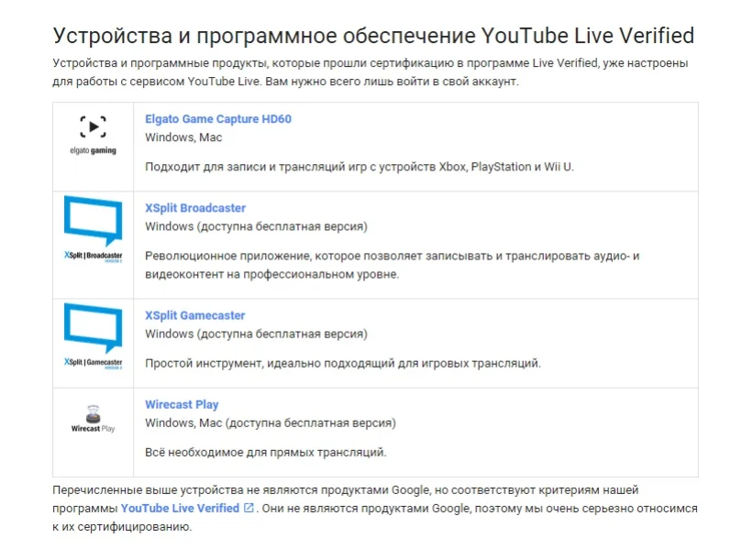Click the Elgato description mentioning Xbox, PlayStation
Image resolution: width=753 pixels, height=560 pixels.
pos(359,167)
